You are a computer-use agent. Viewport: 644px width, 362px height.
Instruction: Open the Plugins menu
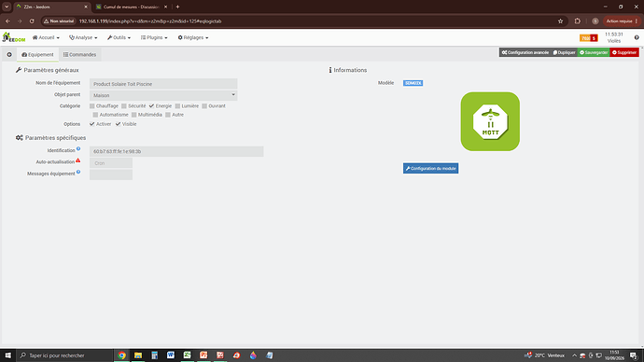click(154, 37)
